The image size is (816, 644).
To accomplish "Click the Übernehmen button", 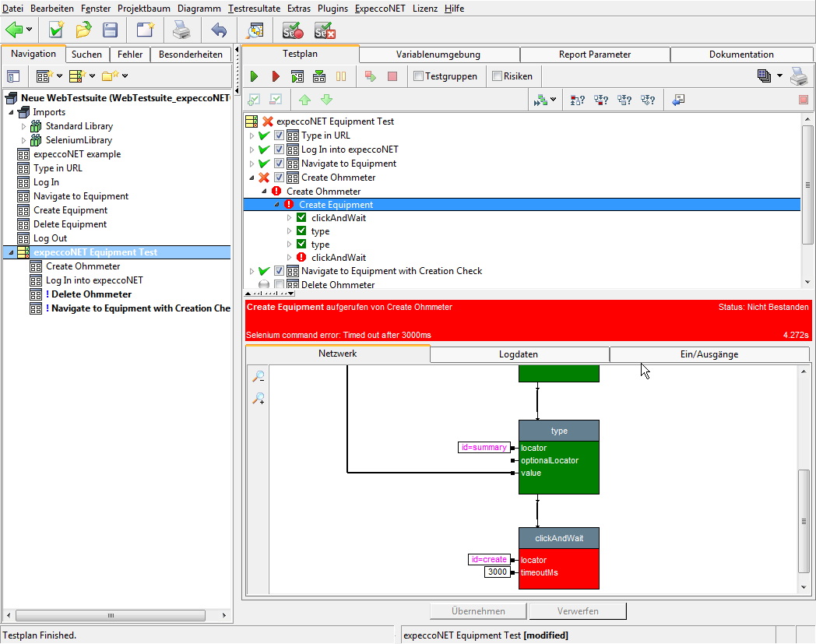I will point(478,611).
